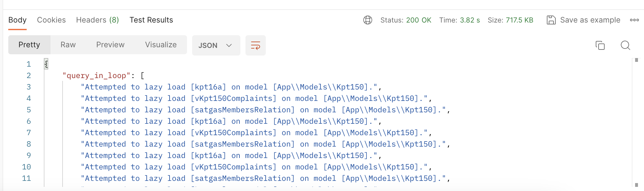Switch to the Cookies tab

click(51, 20)
